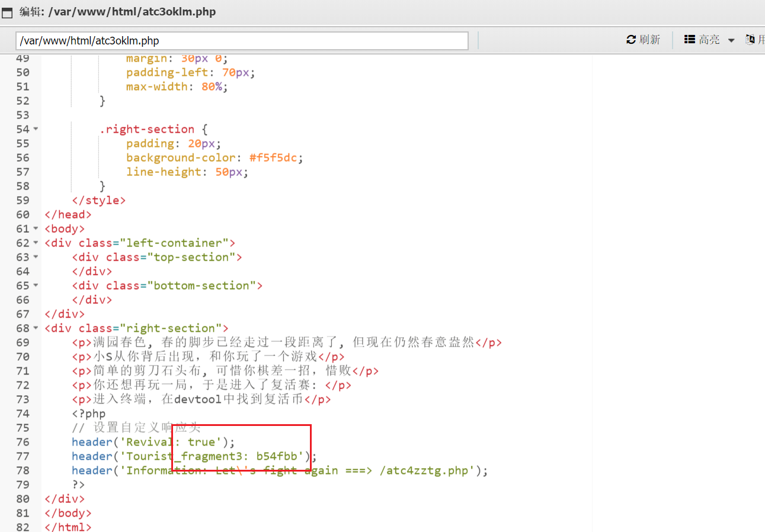The width and height of the screenshot is (765, 532).
Task: Click the closing </body> tag on line 81
Action: [x=68, y=513]
